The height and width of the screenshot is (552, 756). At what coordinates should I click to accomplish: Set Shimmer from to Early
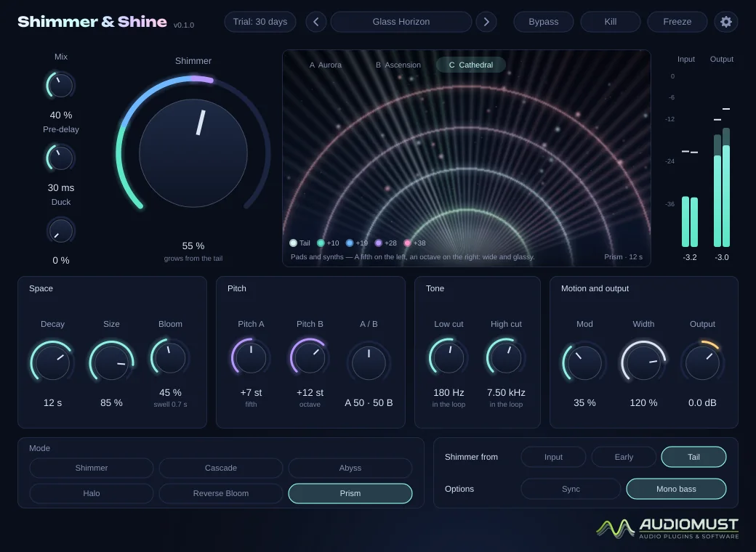(624, 457)
